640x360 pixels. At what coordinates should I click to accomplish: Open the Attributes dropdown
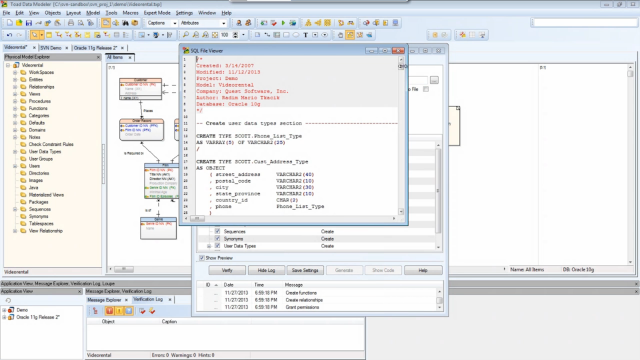[223, 23]
